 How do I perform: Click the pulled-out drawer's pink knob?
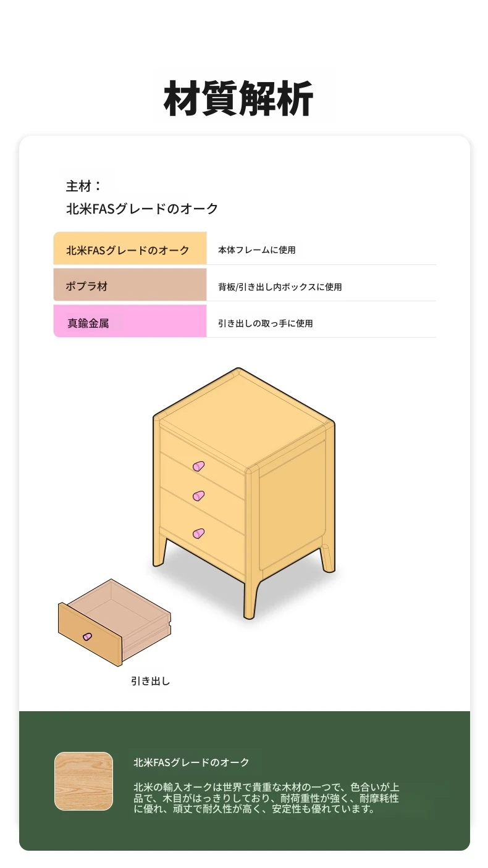(x=87, y=636)
